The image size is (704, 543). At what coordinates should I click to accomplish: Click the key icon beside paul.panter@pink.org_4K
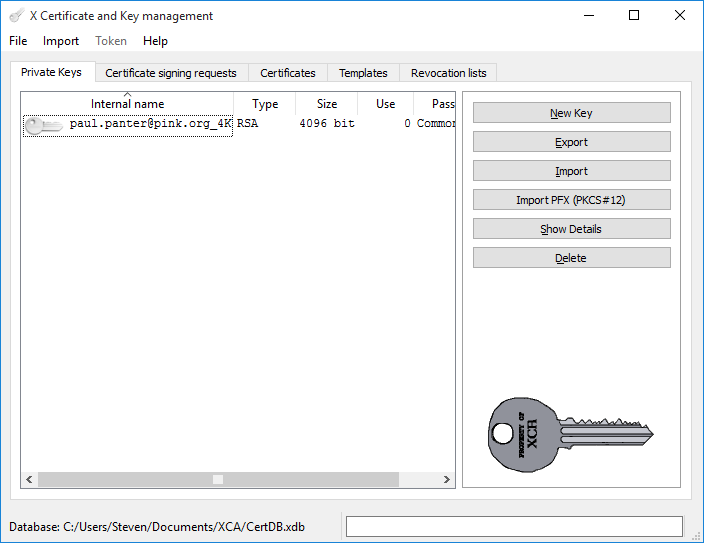click(43, 125)
